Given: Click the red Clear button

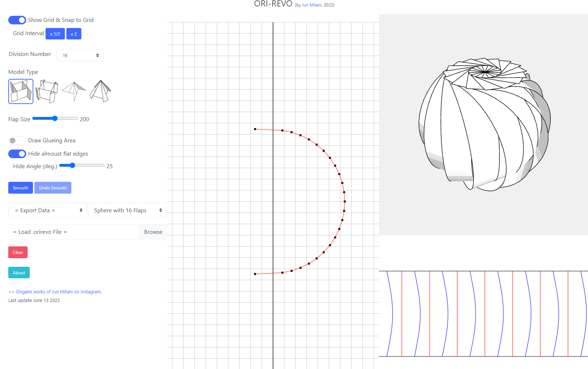Looking at the screenshot, I should tap(18, 252).
